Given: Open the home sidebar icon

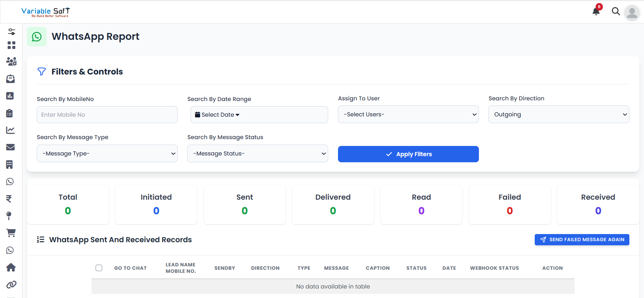Looking at the screenshot, I should (11, 267).
